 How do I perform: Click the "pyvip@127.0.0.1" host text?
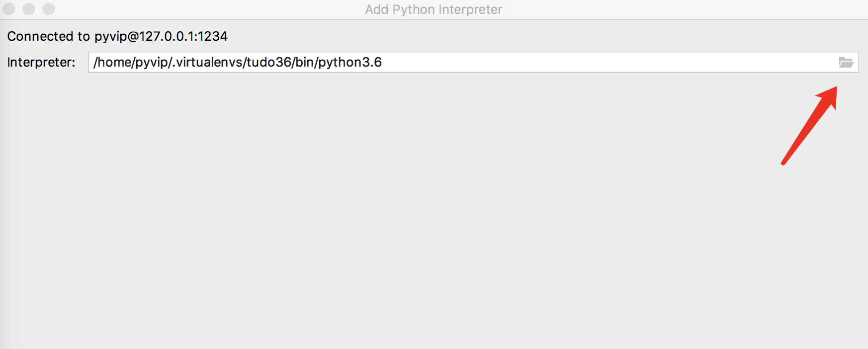144,36
